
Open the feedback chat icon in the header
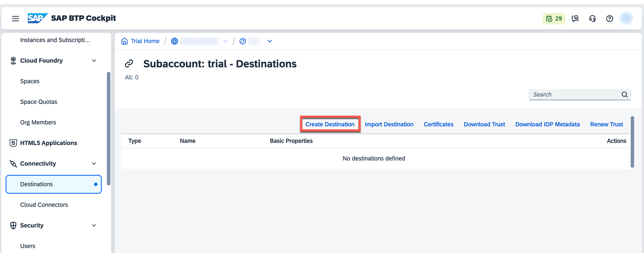point(575,19)
